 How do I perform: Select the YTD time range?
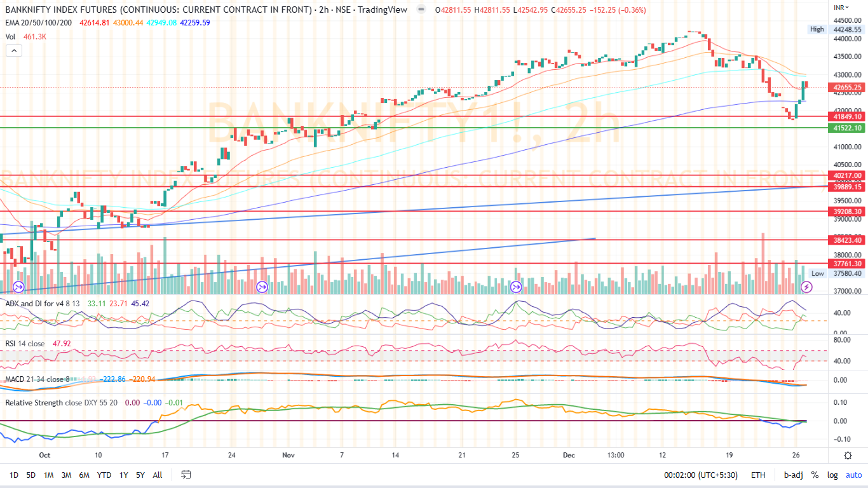coord(105,475)
